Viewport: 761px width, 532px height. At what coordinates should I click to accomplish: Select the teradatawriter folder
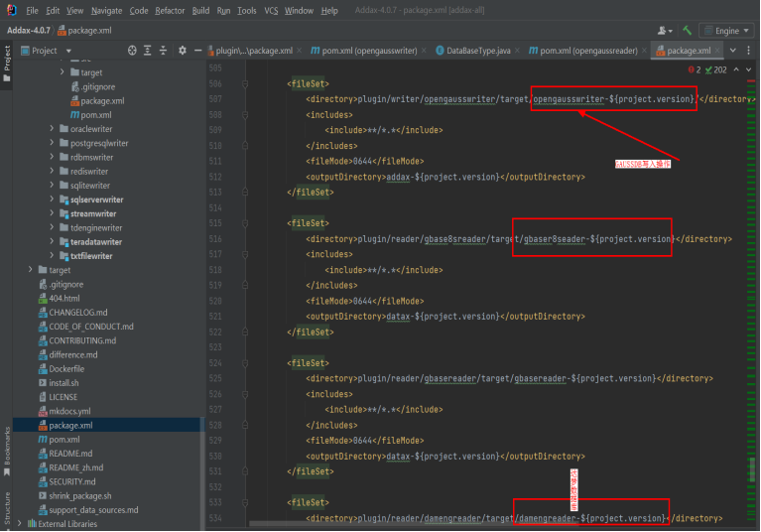click(95, 242)
